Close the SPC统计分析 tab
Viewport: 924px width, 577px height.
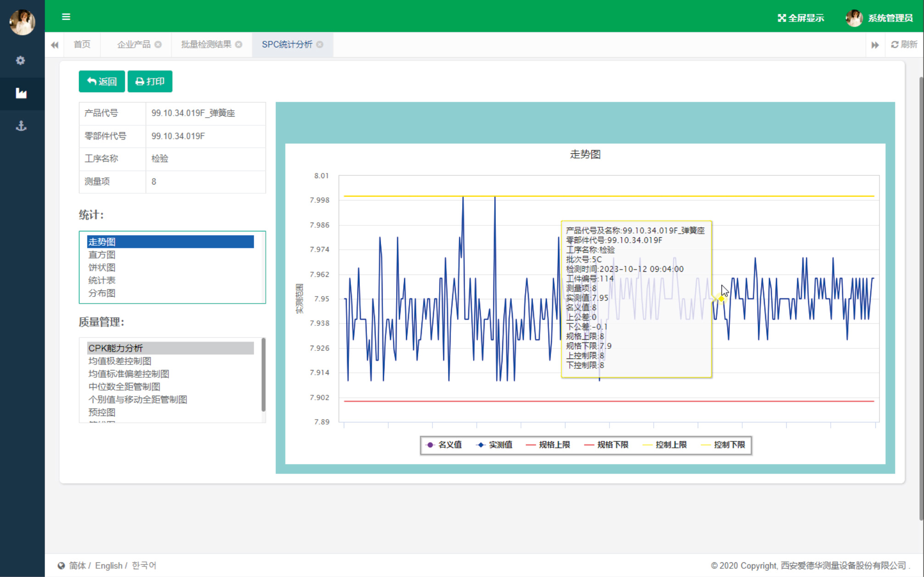pyautogui.click(x=320, y=45)
